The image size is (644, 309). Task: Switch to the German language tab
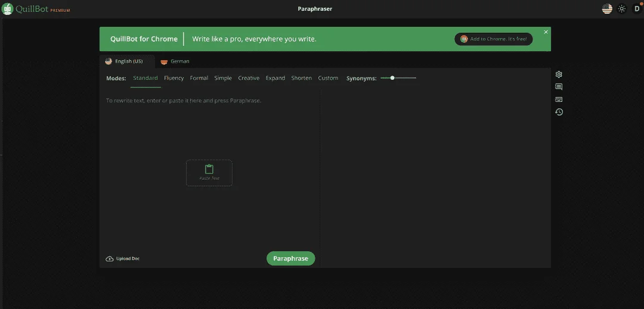[175, 61]
